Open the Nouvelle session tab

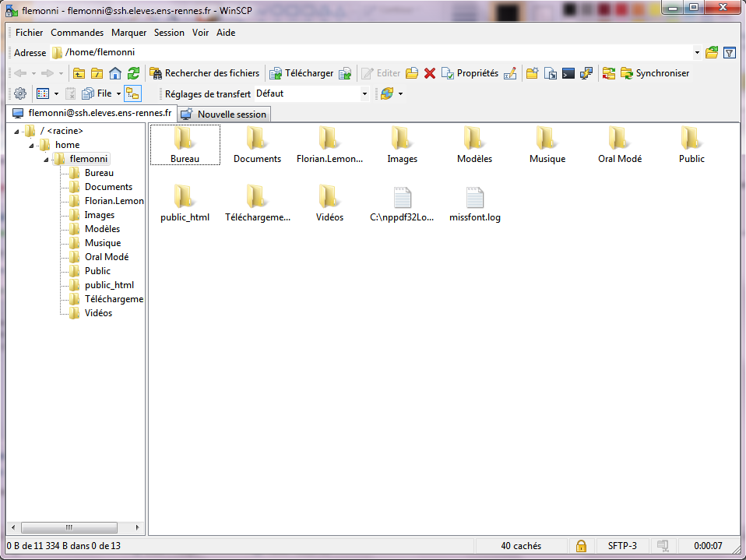[x=224, y=114]
